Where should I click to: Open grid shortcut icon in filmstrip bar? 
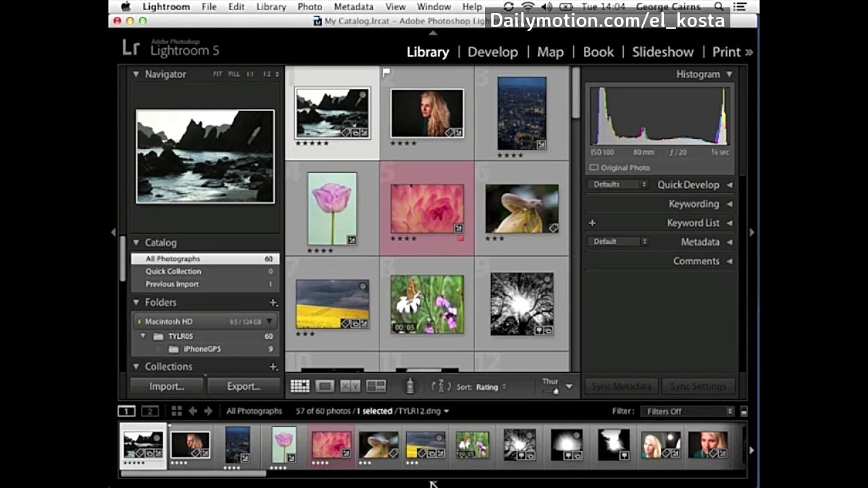click(x=176, y=411)
